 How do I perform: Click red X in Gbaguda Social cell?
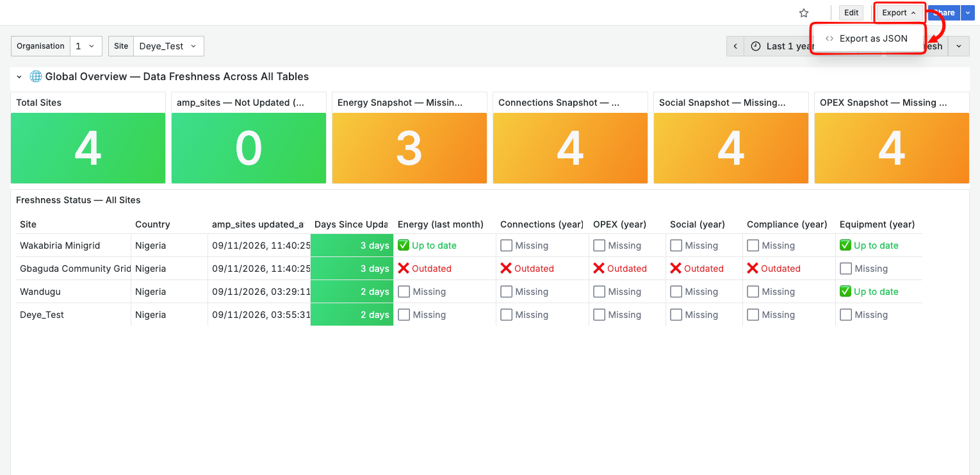pyautogui.click(x=675, y=268)
